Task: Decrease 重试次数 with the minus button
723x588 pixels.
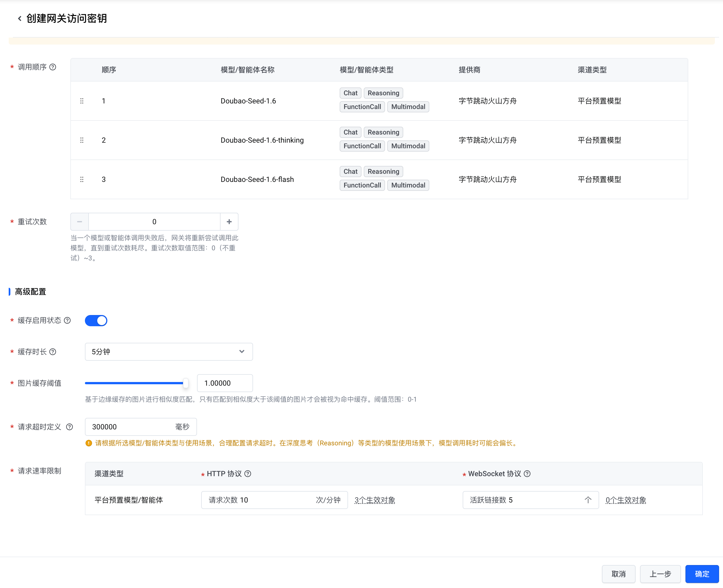Action: pos(80,222)
